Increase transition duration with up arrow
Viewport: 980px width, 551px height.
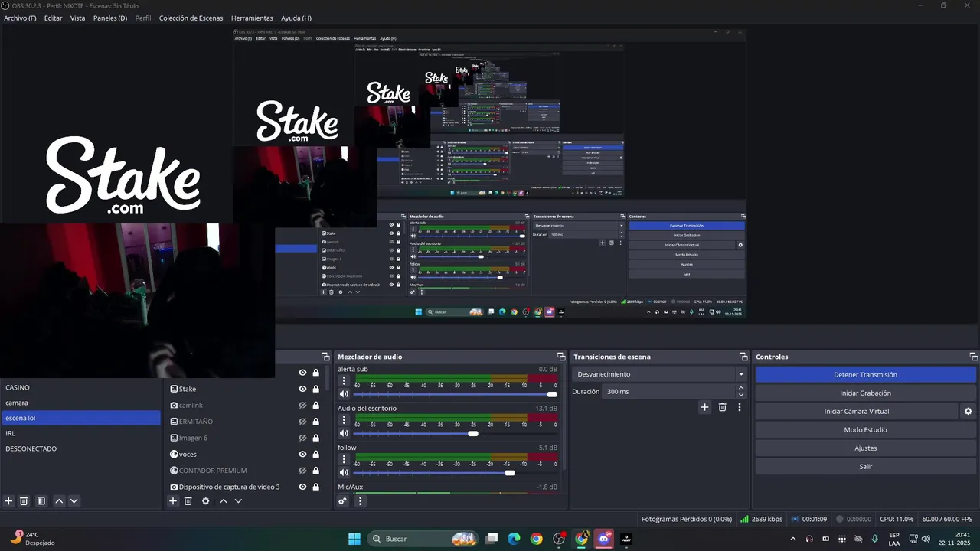pyautogui.click(x=741, y=388)
